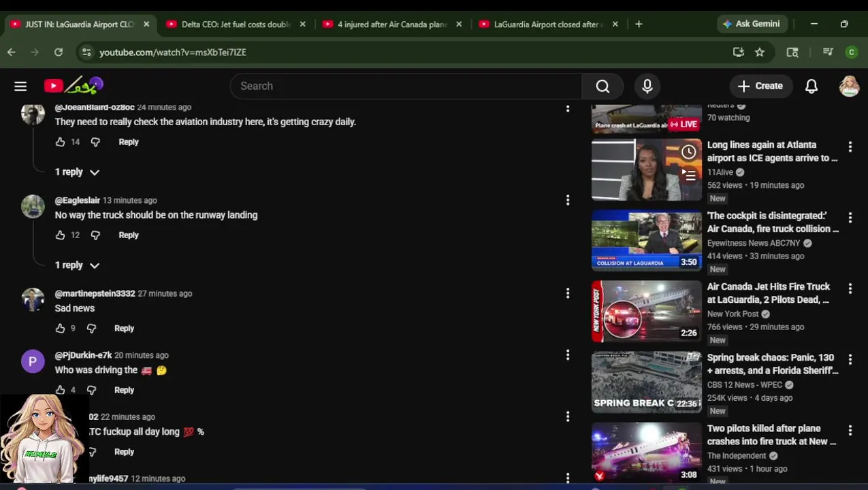Dislike Eagleslair's comment
This screenshot has width=868, height=490.
tap(95, 235)
